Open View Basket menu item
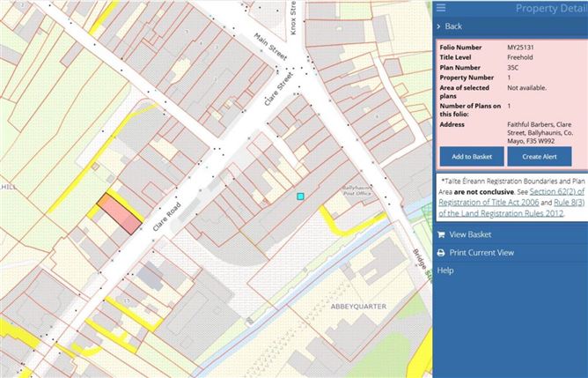588x378 pixels. 470,234
